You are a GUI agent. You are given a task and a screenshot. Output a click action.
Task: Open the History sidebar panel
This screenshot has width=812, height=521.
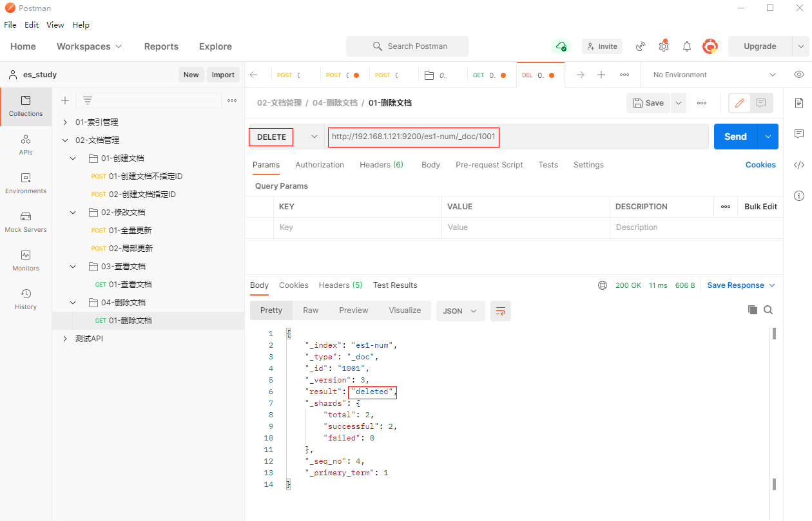pos(26,299)
